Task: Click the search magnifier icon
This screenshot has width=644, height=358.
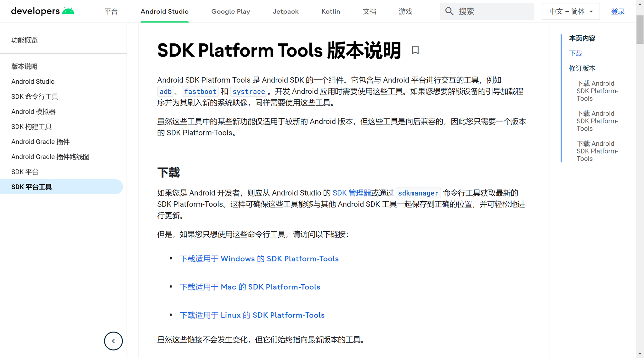Action: click(449, 11)
